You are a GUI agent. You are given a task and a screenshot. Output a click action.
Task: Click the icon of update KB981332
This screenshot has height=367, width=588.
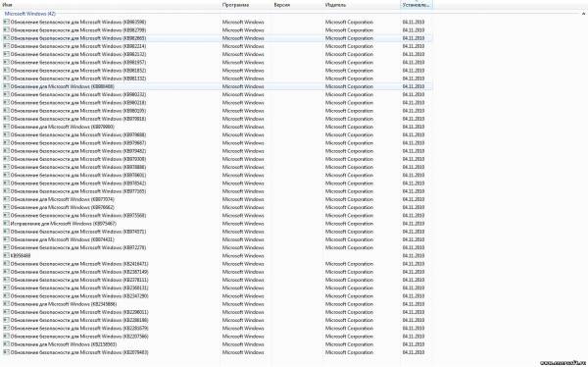(6, 79)
